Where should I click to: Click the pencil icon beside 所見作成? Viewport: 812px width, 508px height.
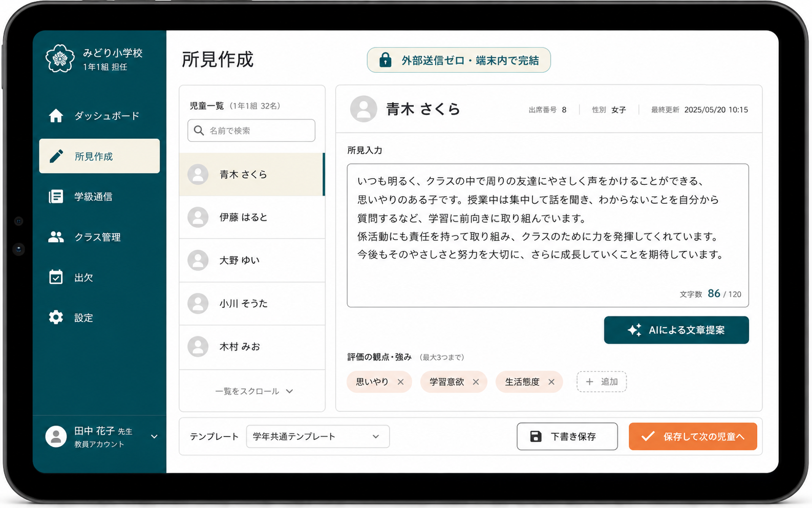pyautogui.click(x=56, y=156)
